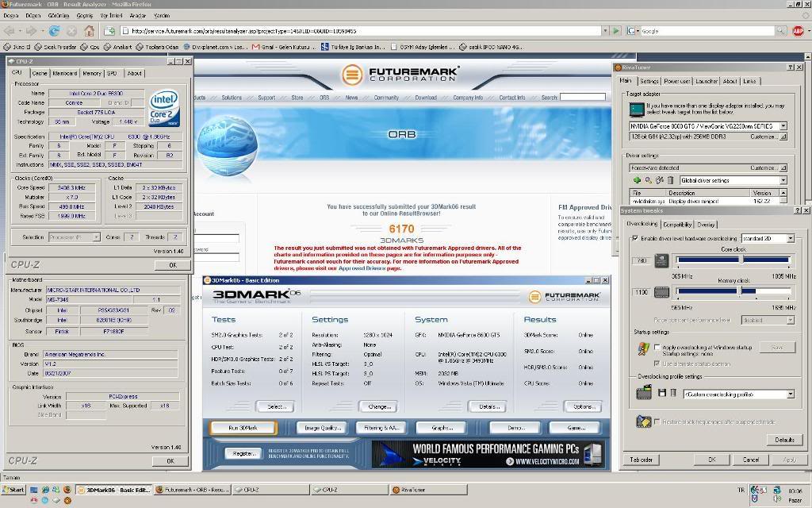Click Filtering & AA button in 3DMark06
The width and height of the screenshot is (812, 508).
(382, 428)
